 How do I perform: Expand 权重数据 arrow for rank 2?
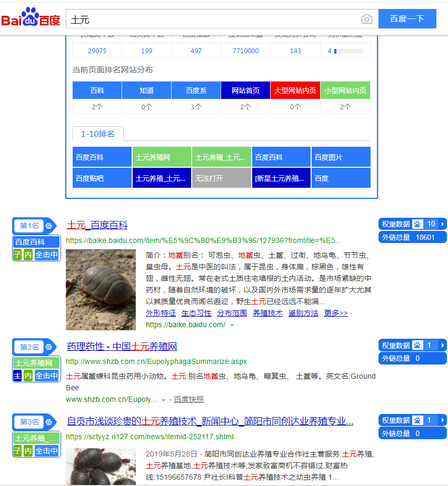[443, 345]
